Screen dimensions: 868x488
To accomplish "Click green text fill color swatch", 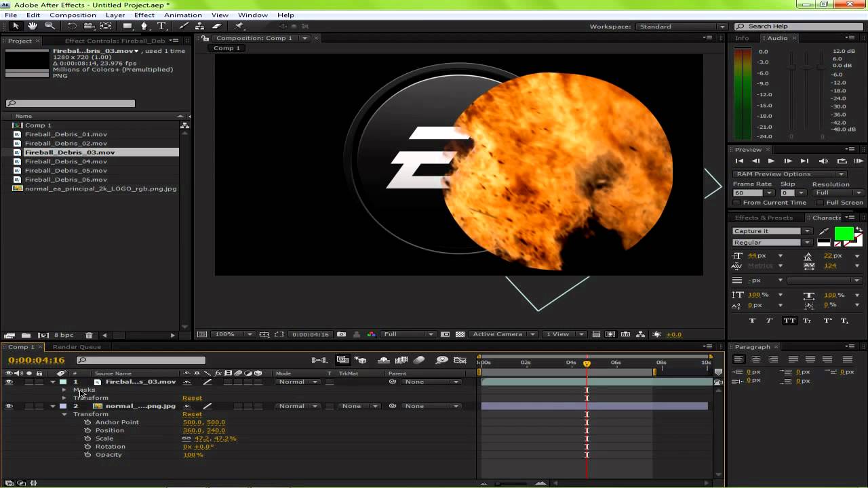I will [x=844, y=234].
